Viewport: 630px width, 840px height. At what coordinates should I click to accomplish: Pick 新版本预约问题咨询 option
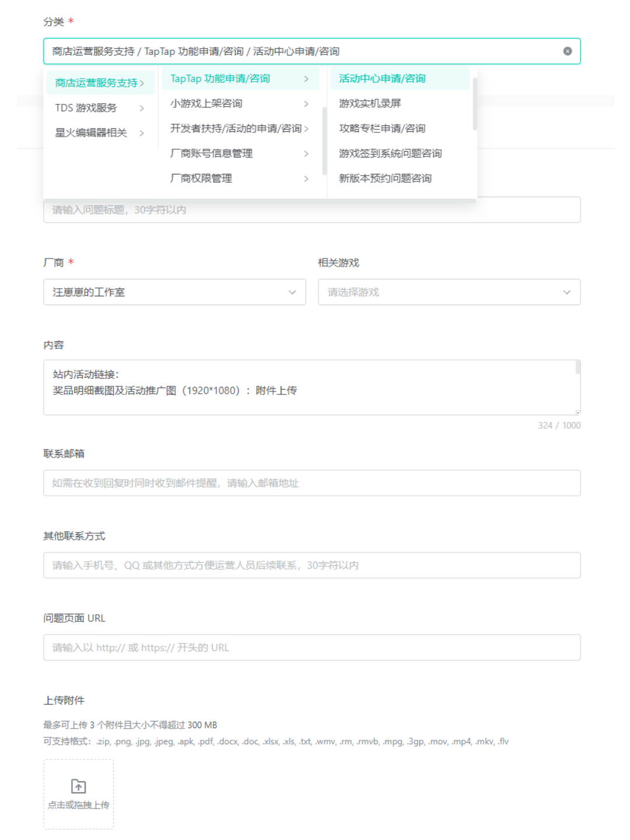pos(385,178)
